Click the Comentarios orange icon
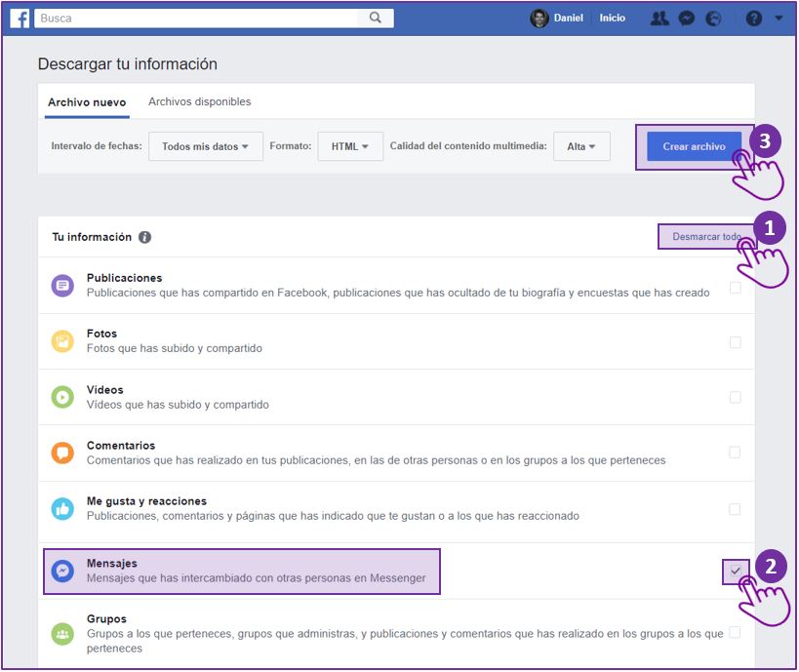 pyautogui.click(x=62, y=453)
